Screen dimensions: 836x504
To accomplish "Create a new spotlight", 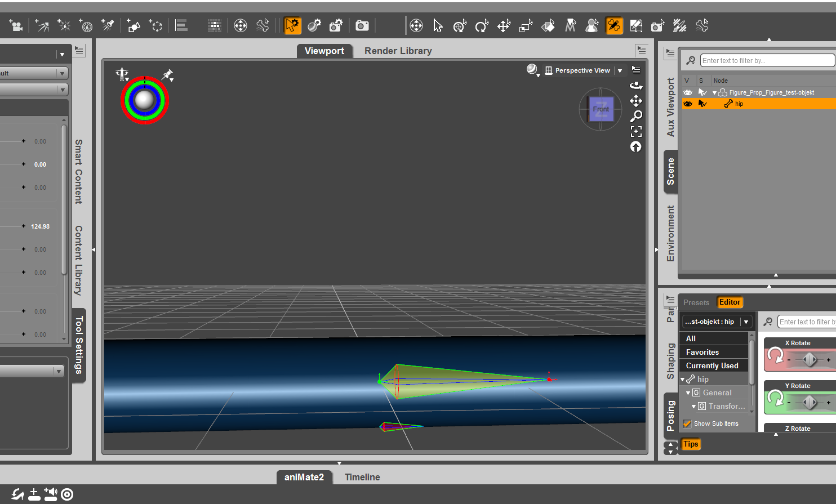I will pyautogui.click(x=108, y=25).
